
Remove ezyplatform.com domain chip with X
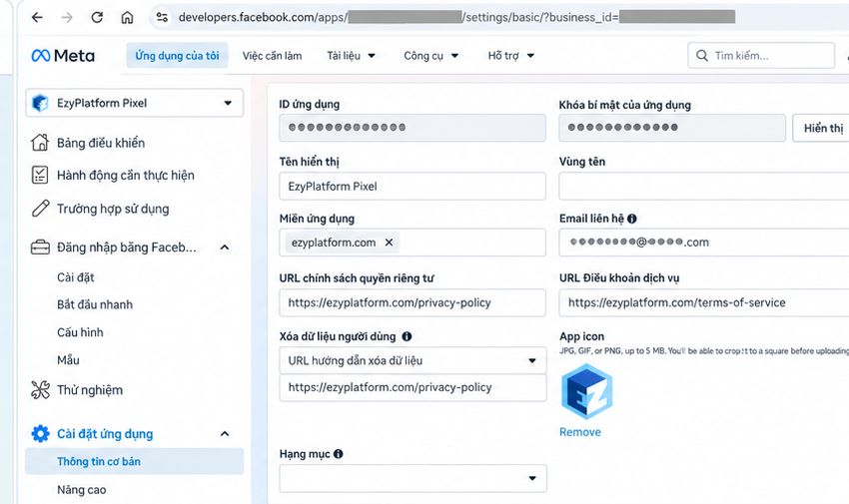tap(389, 243)
